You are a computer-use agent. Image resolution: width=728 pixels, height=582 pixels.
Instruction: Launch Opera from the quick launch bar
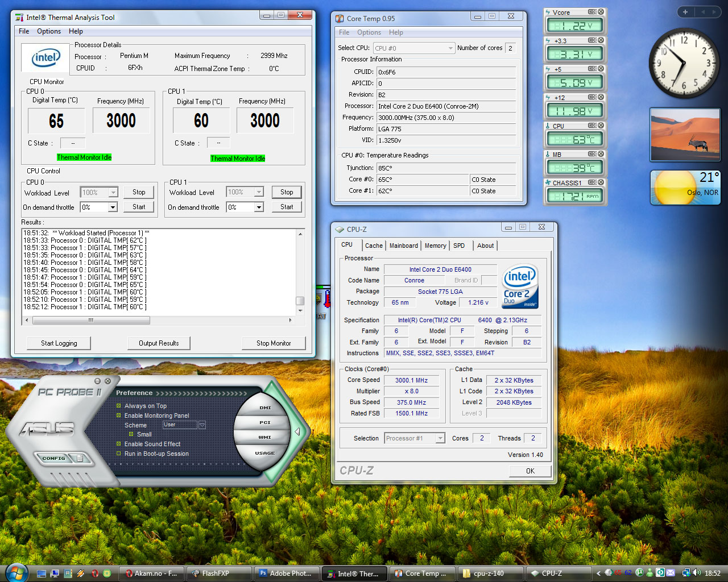(x=94, y=573)
